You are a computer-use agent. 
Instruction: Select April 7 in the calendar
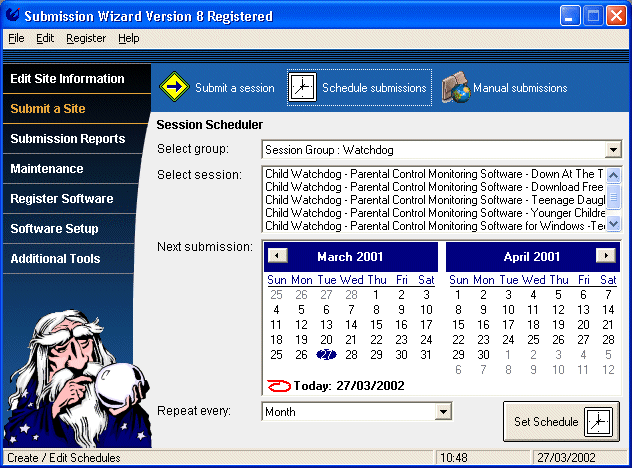(608, 295)
